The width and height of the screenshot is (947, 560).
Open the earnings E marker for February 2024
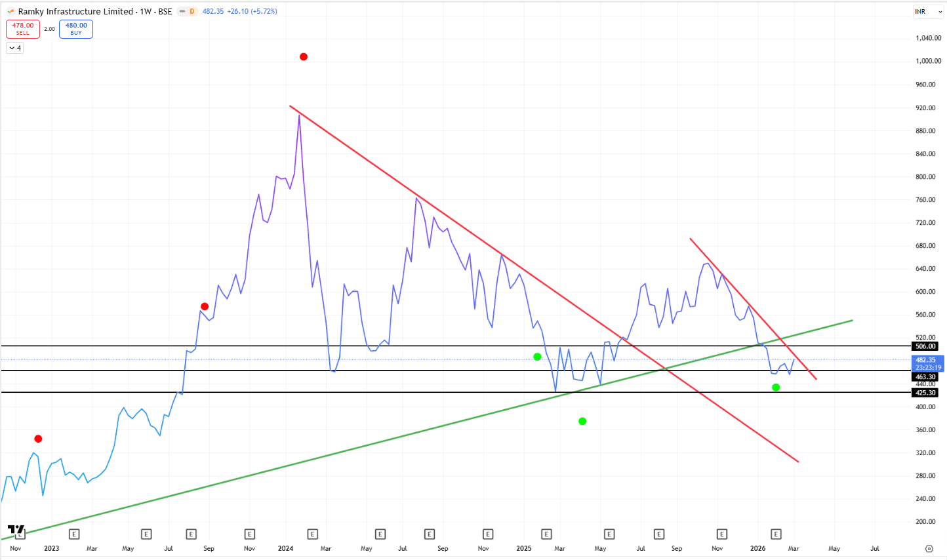pyautogui.click(x=312, y=534)
